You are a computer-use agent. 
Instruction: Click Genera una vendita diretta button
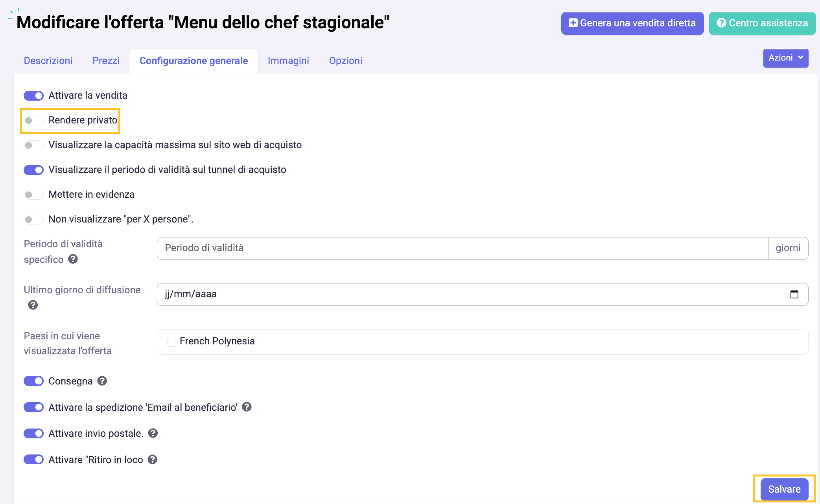(632, 23)
